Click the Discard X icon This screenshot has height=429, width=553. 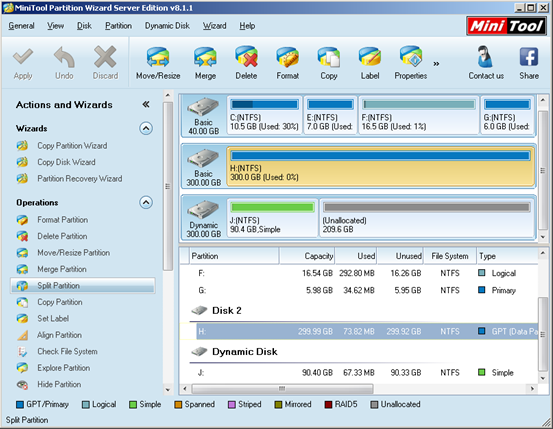pos(105,57)
